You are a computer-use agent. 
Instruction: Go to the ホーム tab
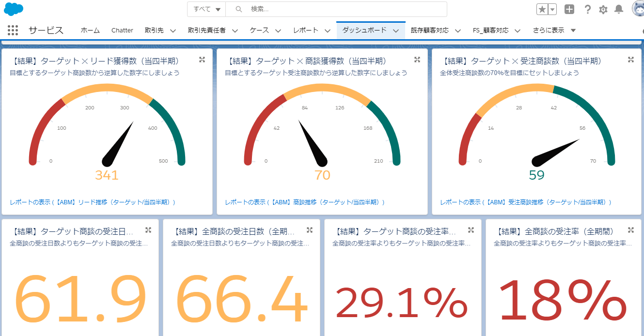90,30
